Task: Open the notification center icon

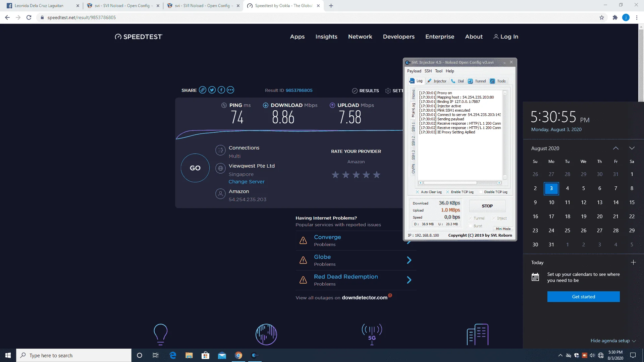Action: (x=633, y=355)
